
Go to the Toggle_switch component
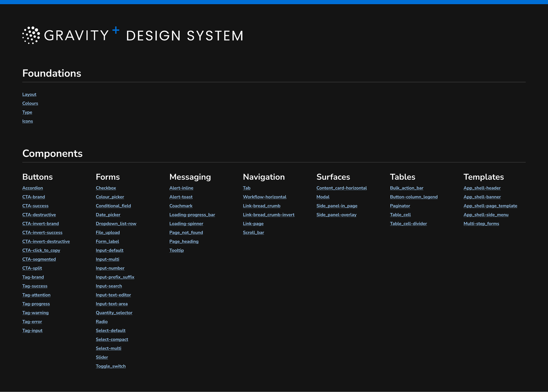(110, 366)
